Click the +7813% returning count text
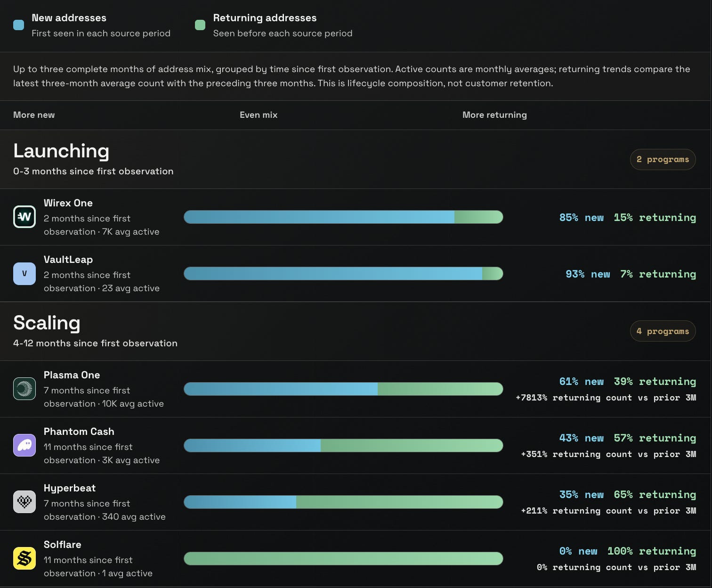Image resolution: width=712 pixels, height=588 pixels. (x=606, y=398)
